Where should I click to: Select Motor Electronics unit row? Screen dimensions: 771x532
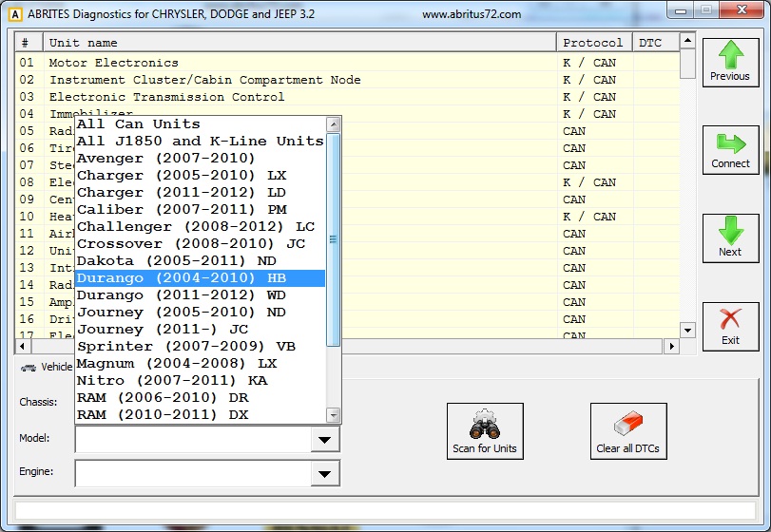[348, 63]
